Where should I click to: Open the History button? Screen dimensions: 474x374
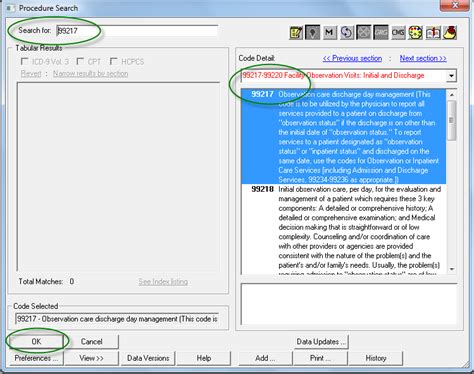pyautogui.click(x=376, y=358)
